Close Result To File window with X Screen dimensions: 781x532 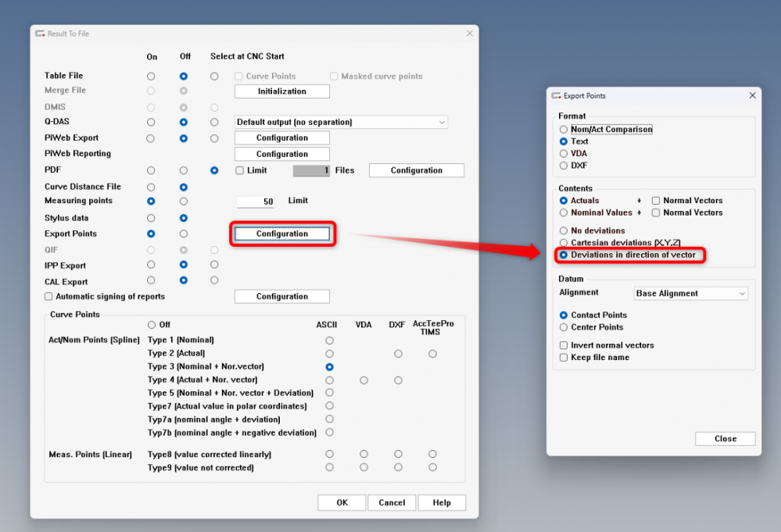click(x=469, y=33)
